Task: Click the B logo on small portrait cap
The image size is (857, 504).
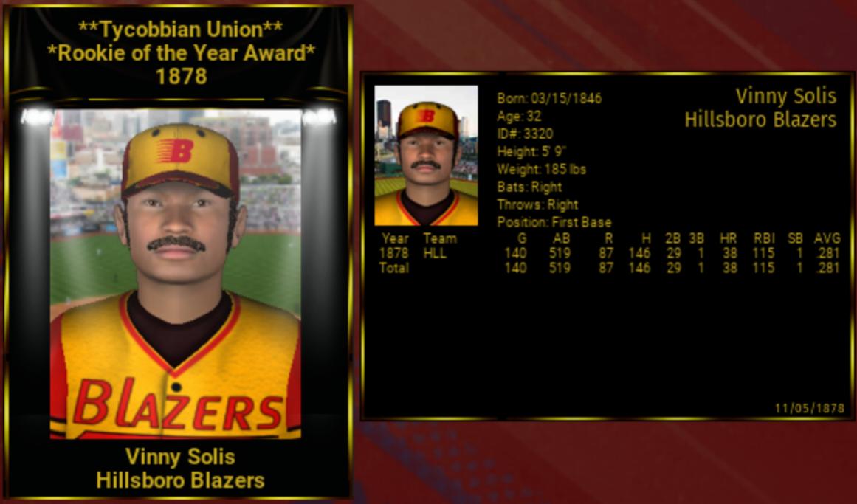Action: pyautogui.click(x=427, y=115)
